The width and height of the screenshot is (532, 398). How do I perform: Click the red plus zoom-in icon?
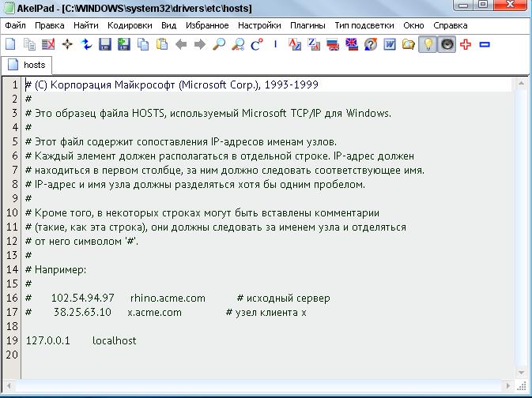[x=466, y=44]
